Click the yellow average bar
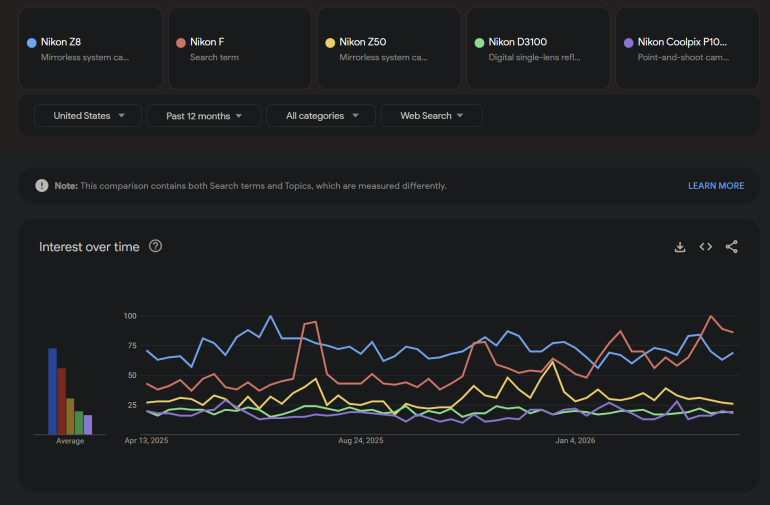Image resolution: width=770 pixels, height=505 pixels. tap(70, 416)
